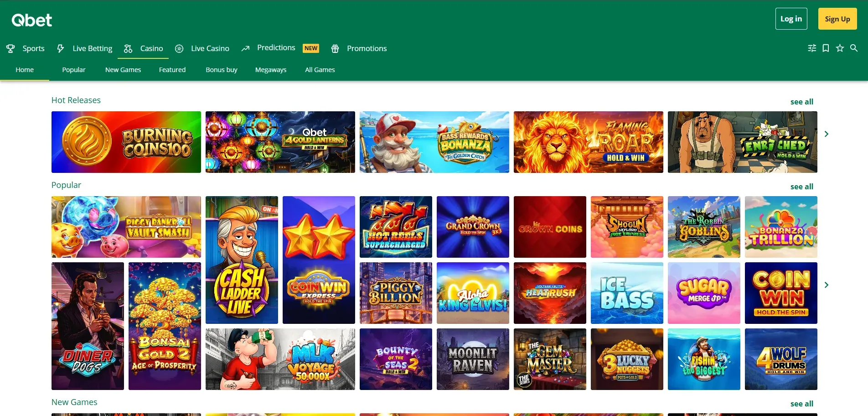Open the Crown Coins game
The width and height of the screenshot is (868, 416).
[x=550, y=227]
